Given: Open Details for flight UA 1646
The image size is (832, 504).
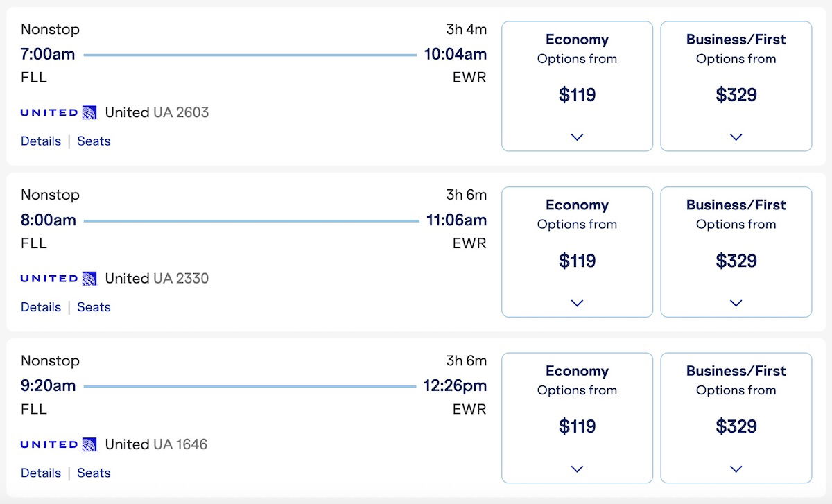Looking at the screenshot, I should pos(41,473).
